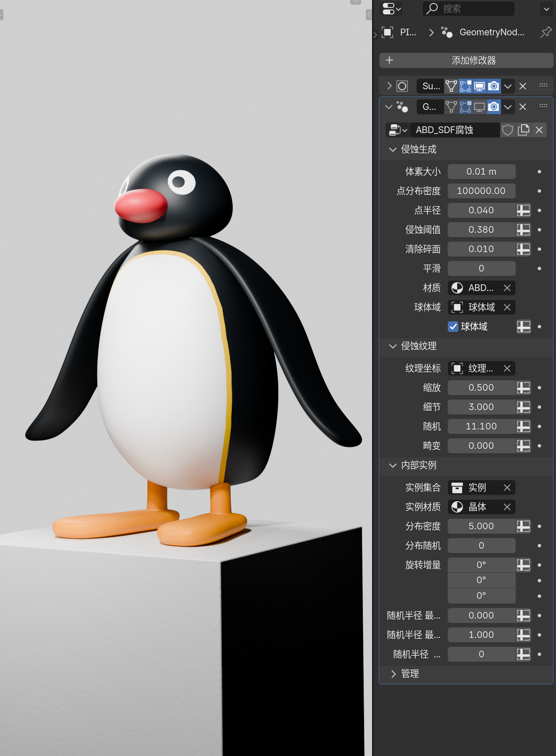Click the animate dot for 平滑
The width and height of the screenshot is (556, 756).
(539, 269)
